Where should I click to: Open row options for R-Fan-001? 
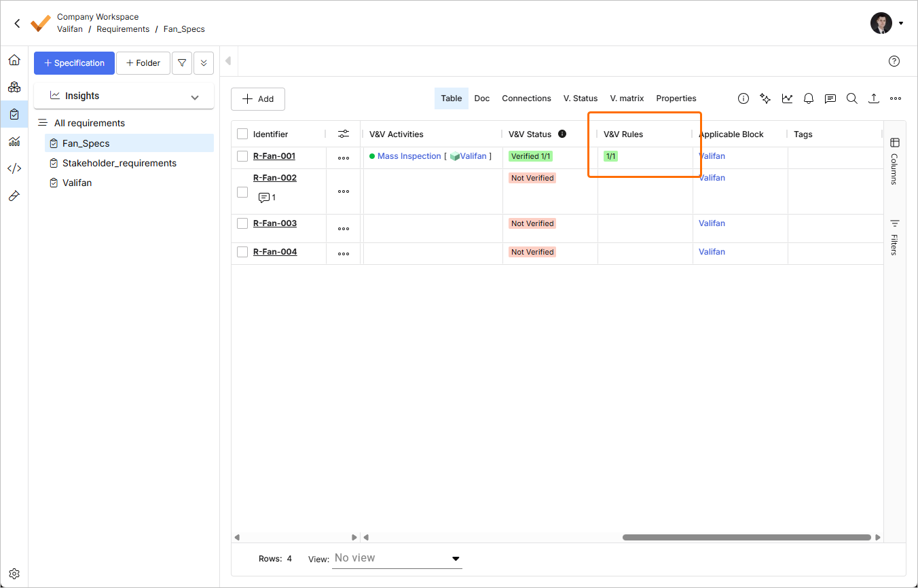point(344,158)
